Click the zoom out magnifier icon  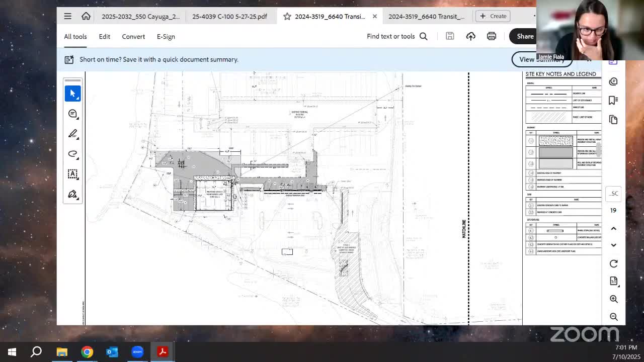613,317
